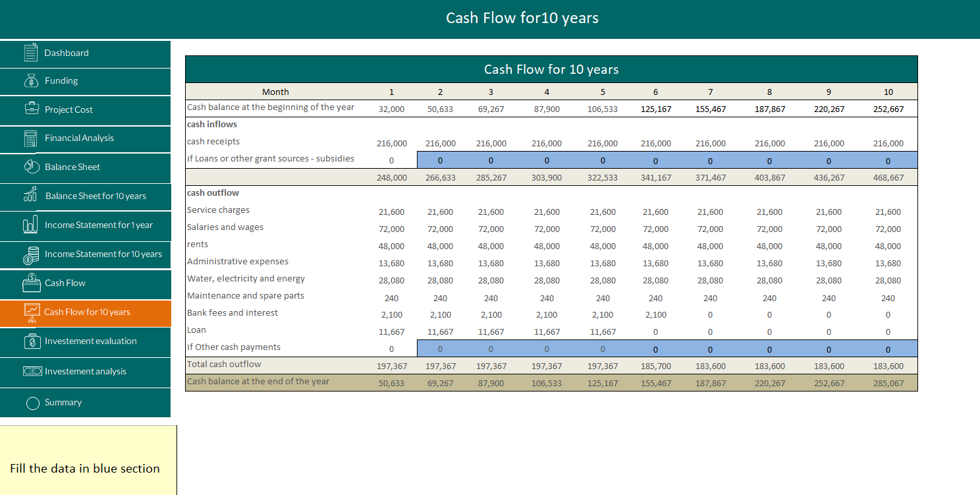Click the Balance Sheet pie chart icon
The image size is (980, 495).
tap(31, 167)
